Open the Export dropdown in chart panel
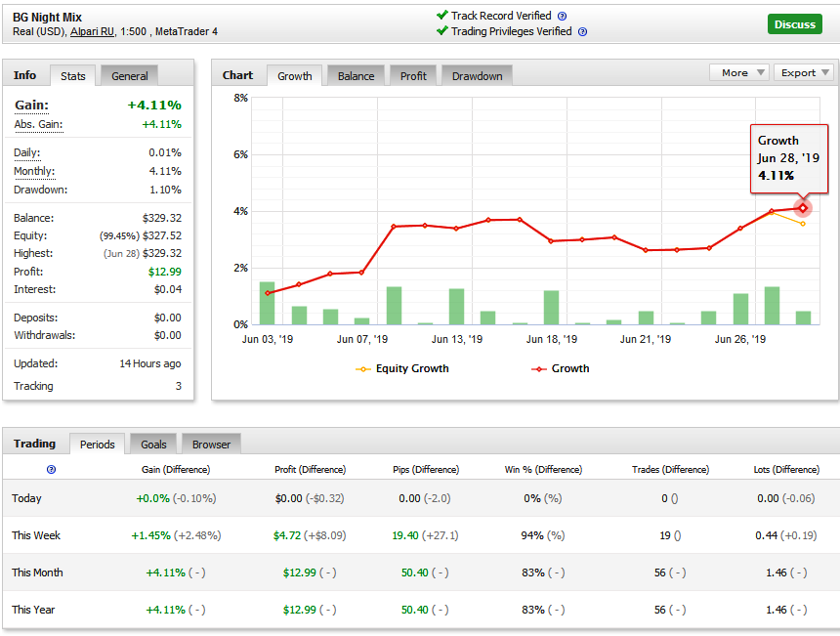Image resolution: width=840 pixels, height=636 pixels. pos(804,73)
